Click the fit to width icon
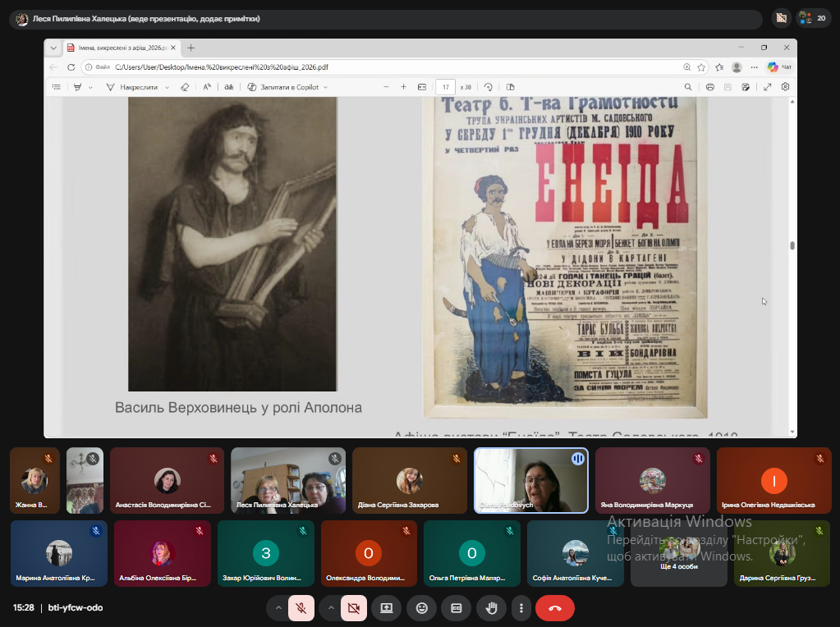This screenshot has height=627, width=840. (x=422, y=87)
